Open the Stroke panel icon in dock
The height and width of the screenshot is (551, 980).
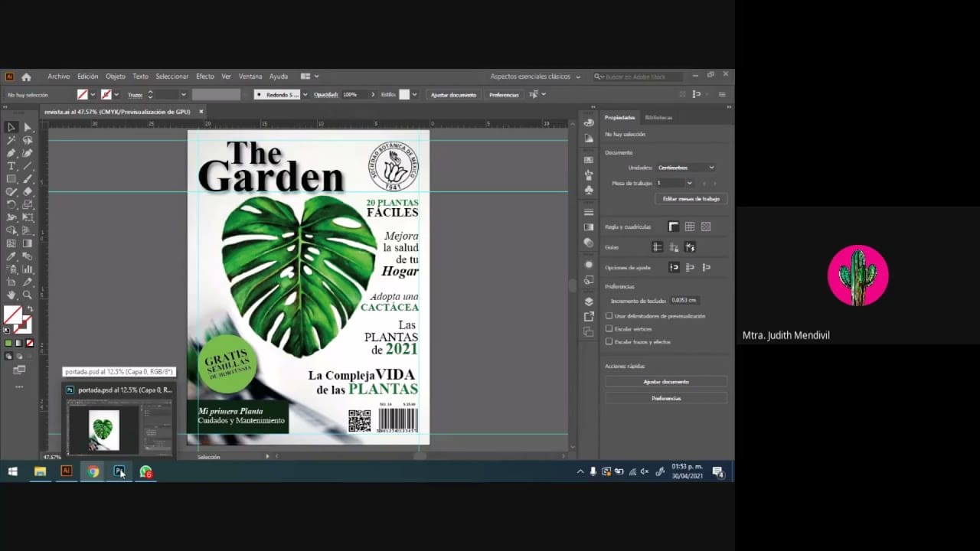click(x=588, y=212)
